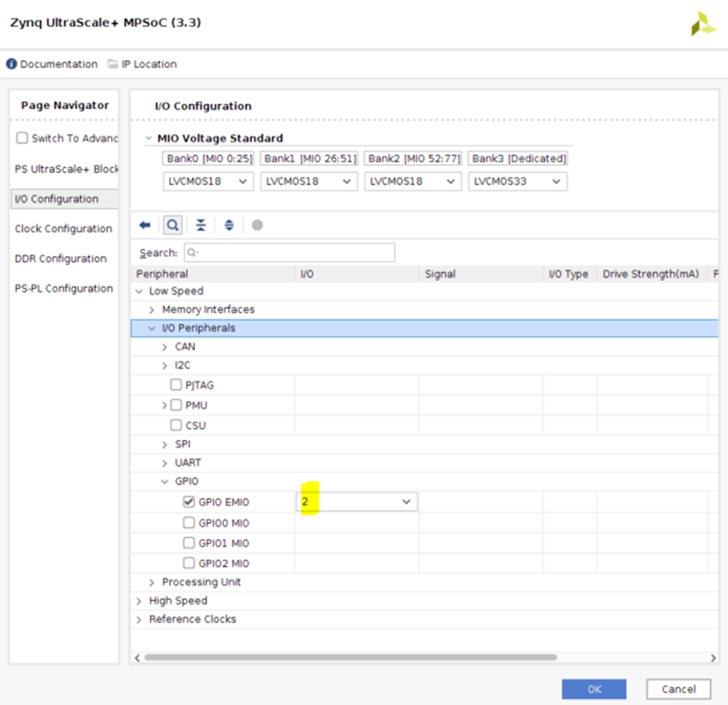Open Bank3 LVCMOS33 voltage dropdown
This screenshot has height=705, width=728.
tap(518, 182)
